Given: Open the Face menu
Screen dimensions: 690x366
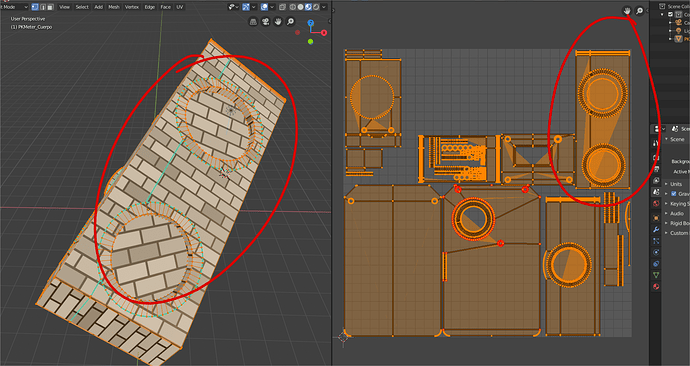Looking at the screenshot, I should pos(165,7).
